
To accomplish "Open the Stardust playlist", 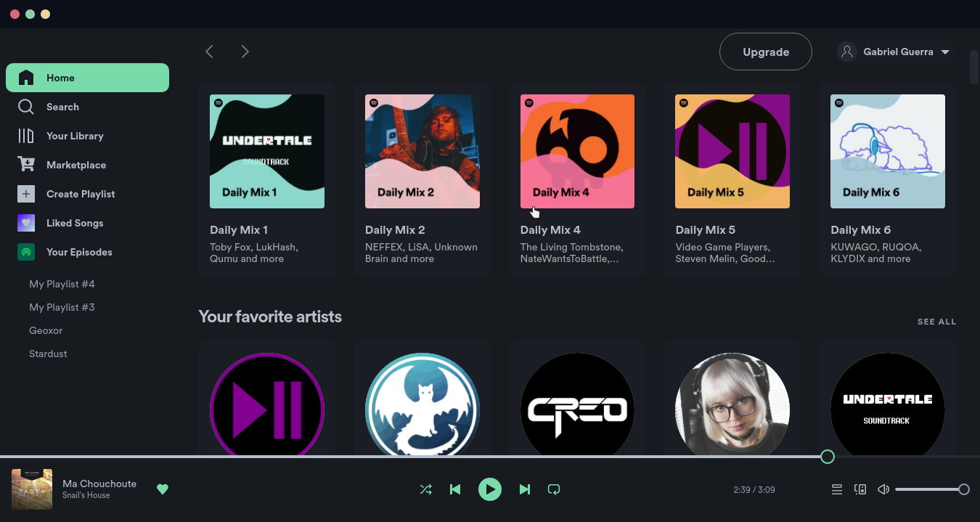I will point(48,354).
